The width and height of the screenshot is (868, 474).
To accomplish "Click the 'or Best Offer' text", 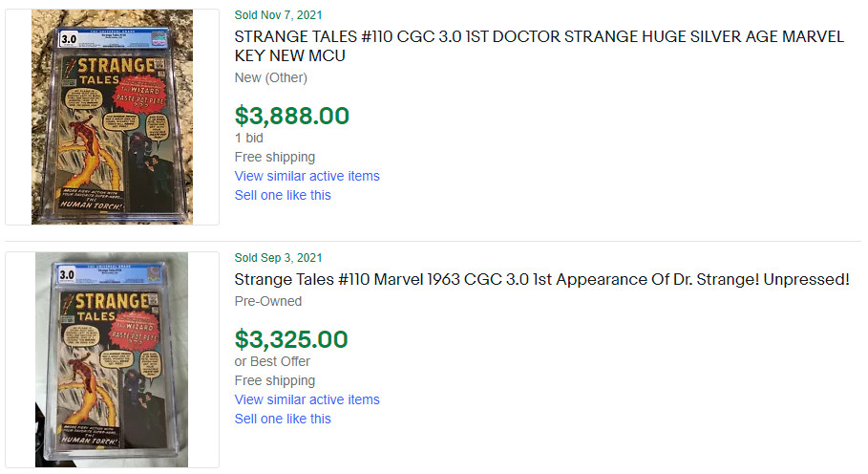I will (x=272, y=361).
